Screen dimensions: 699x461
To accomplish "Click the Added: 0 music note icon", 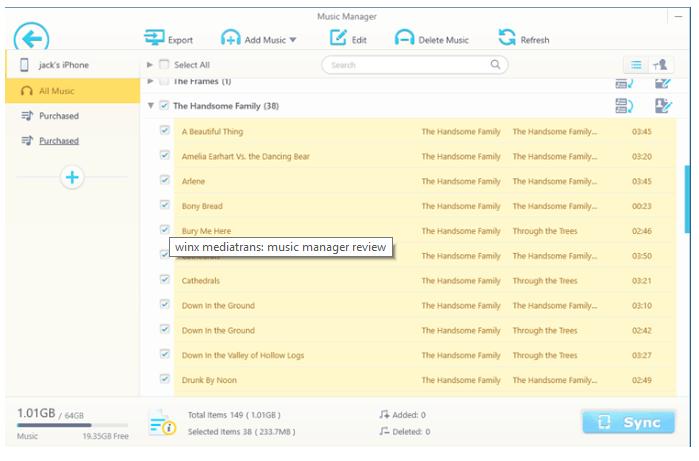I will click(384, 415).
